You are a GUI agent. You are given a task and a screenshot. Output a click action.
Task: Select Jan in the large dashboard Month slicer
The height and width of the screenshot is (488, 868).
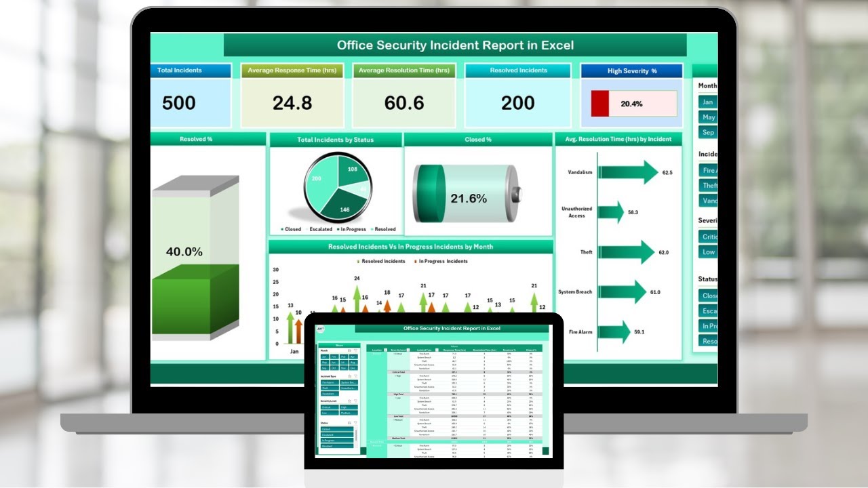pyautogui.click(x=708, y=102)
